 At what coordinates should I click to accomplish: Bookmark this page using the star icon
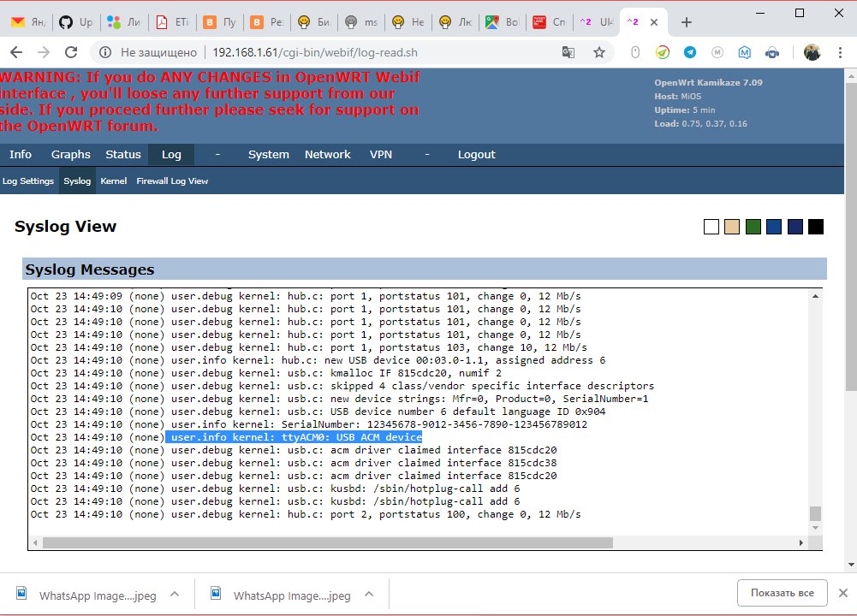tap(599, 52)
